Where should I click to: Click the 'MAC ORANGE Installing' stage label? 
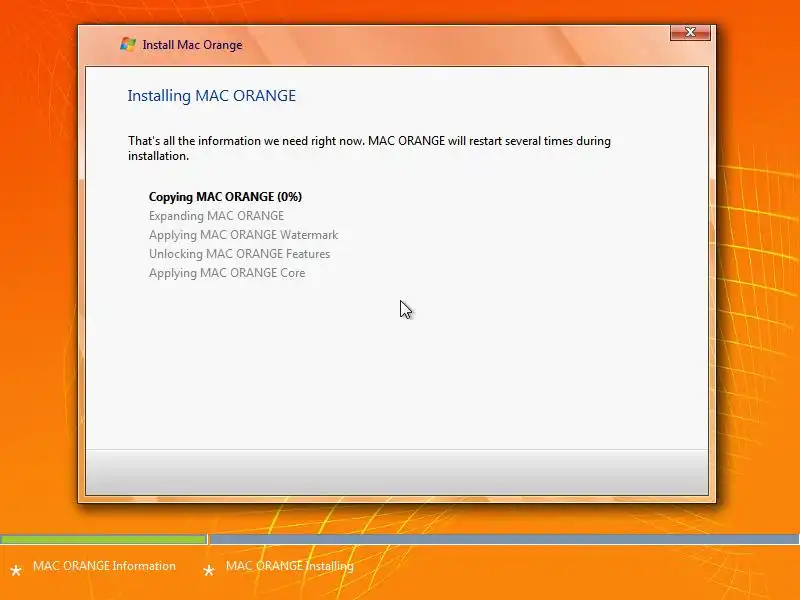tap(290, 566)
